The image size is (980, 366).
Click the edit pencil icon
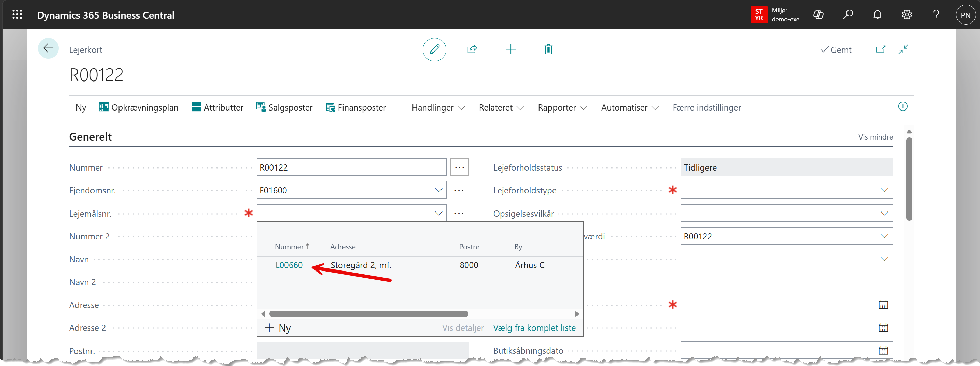pos(434,49)
